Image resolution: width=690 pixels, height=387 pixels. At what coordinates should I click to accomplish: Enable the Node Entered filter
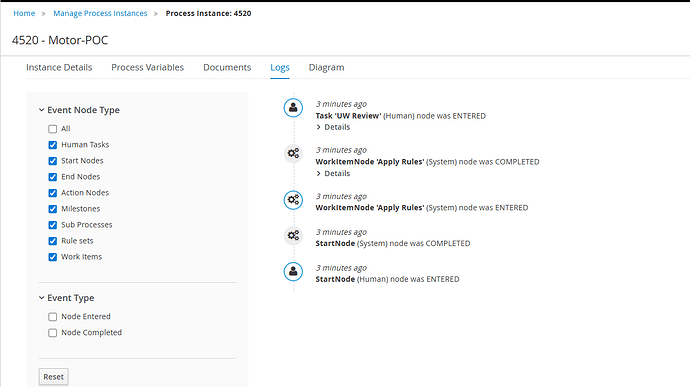pos(53,317)
